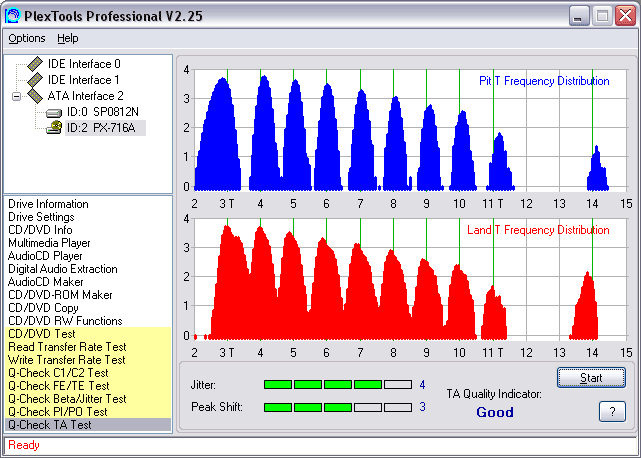The width and height of the screenshot is (641, 458).
Task: Click the PlexTools app icon in title bar
Action: pyautogui.click(x=12, y=16)
